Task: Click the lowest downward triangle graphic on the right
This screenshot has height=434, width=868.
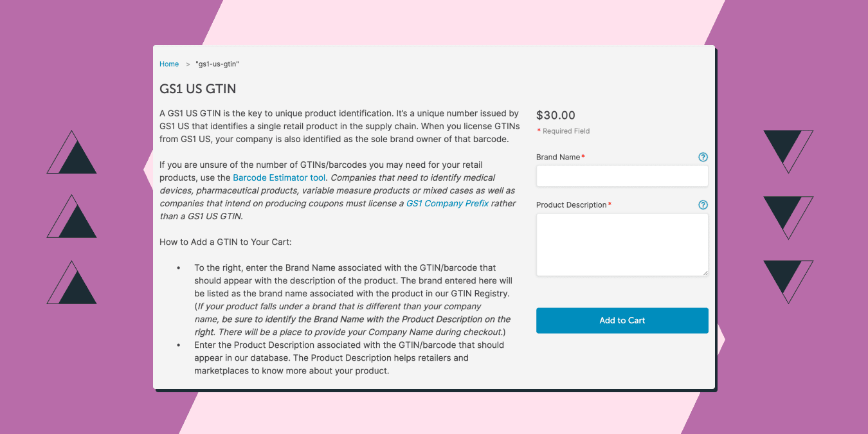Action: point(788,282)
